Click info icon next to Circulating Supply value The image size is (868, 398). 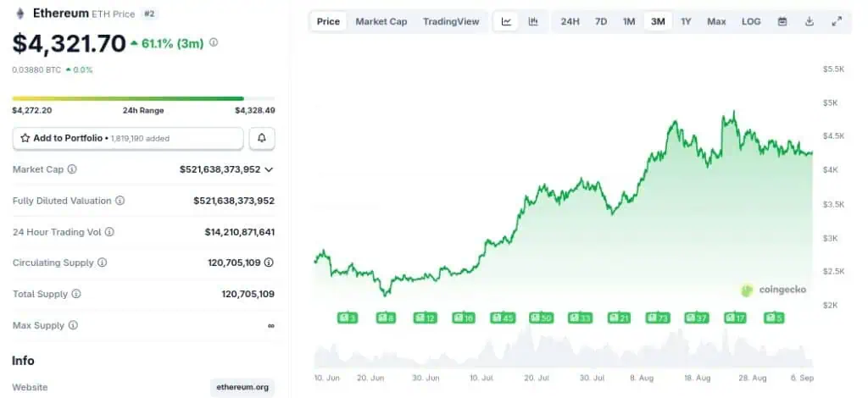pyautogui.click(x=269, y=263)
